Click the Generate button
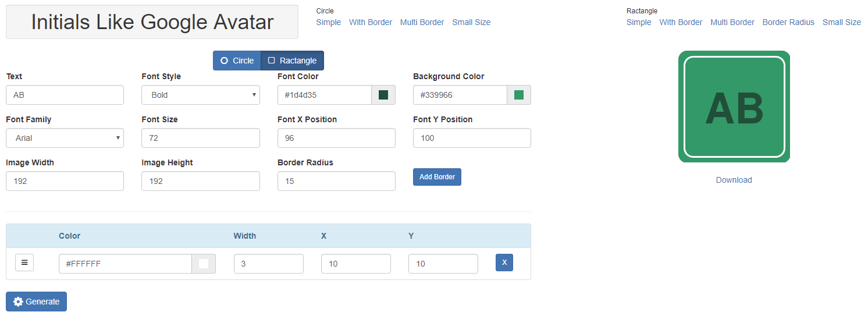 click(x=36, y=302)
